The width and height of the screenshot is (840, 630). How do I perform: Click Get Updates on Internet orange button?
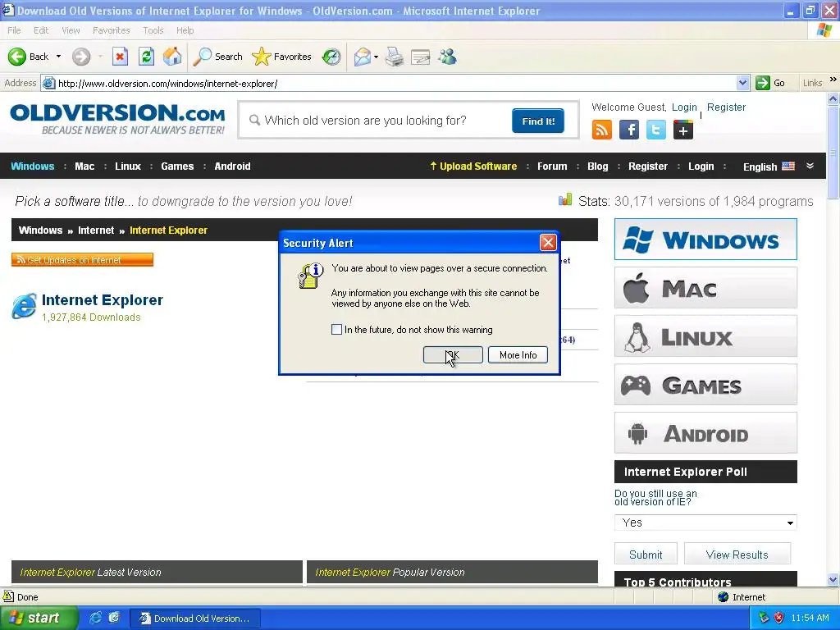[x=82, y=260]
